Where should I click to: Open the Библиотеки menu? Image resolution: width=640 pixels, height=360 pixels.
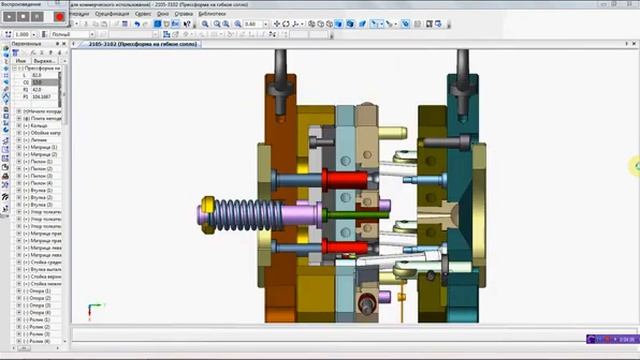[x=212, y=14]
